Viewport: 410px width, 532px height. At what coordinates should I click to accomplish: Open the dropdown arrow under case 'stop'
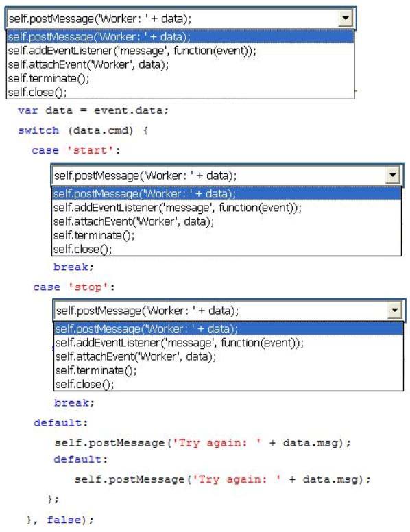pyautogui.click(x=395, y=310)
